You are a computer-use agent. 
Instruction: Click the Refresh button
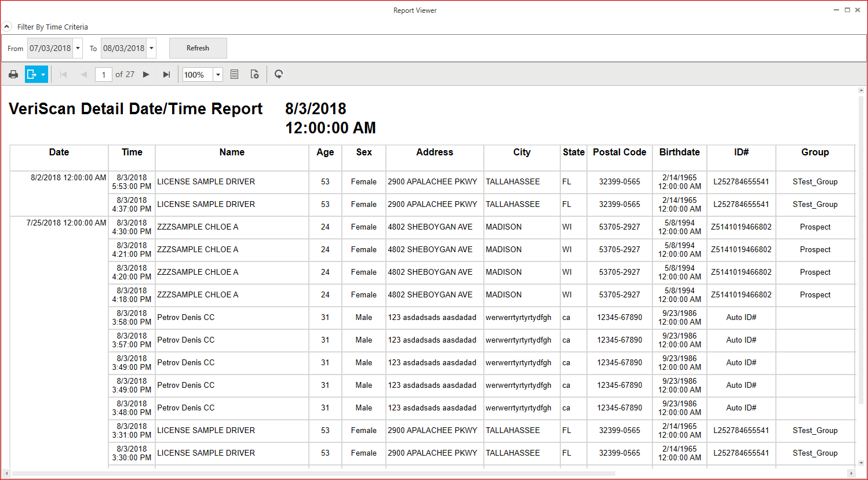point(198,48)
